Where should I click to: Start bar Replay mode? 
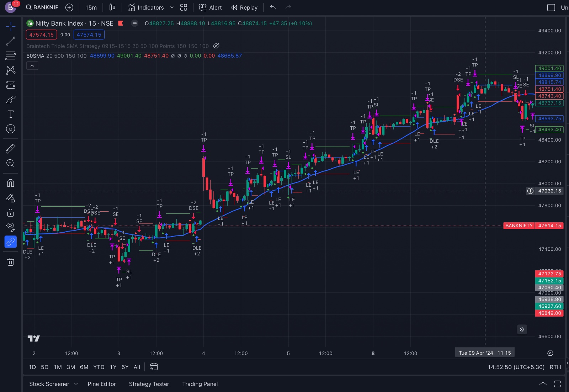point(244,7)
